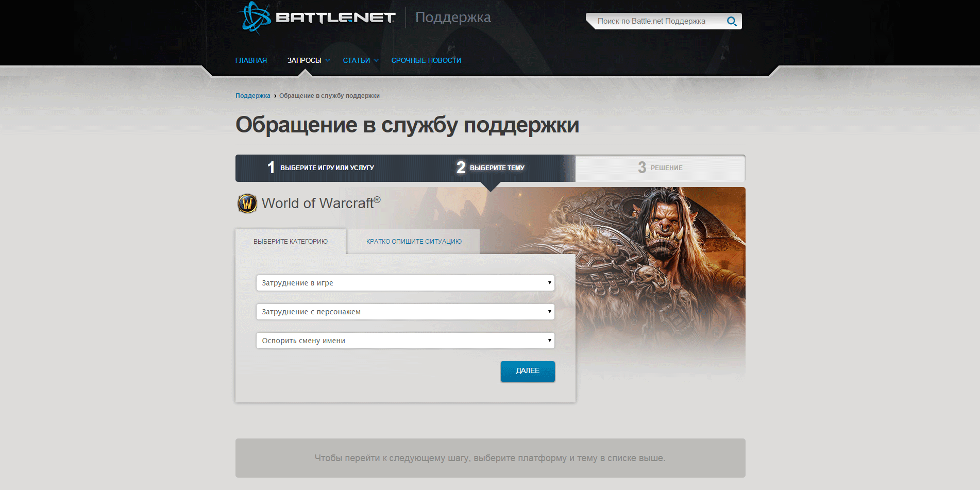Switch to the ВЫБЕРИТЕ КАТЕГОРИЮ tab
The image size is (980, 490).
tap(291, 241)
